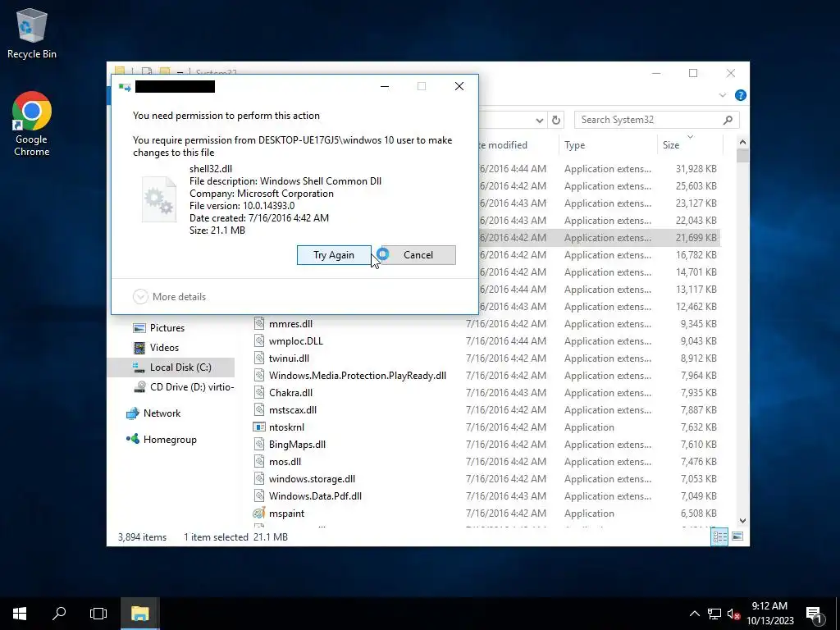Select the ntoskrnl application file
This screenshot has width=840, height=630.
pos(286,427)
